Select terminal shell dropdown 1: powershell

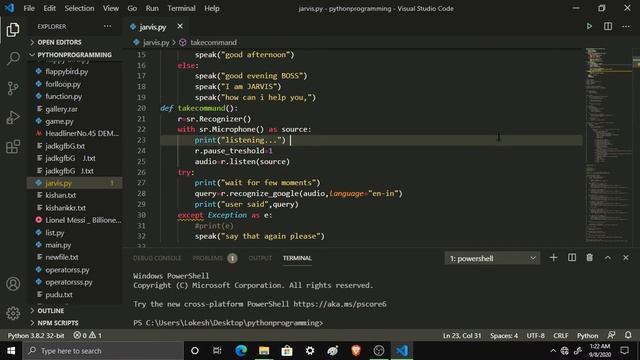coord(492,258)
